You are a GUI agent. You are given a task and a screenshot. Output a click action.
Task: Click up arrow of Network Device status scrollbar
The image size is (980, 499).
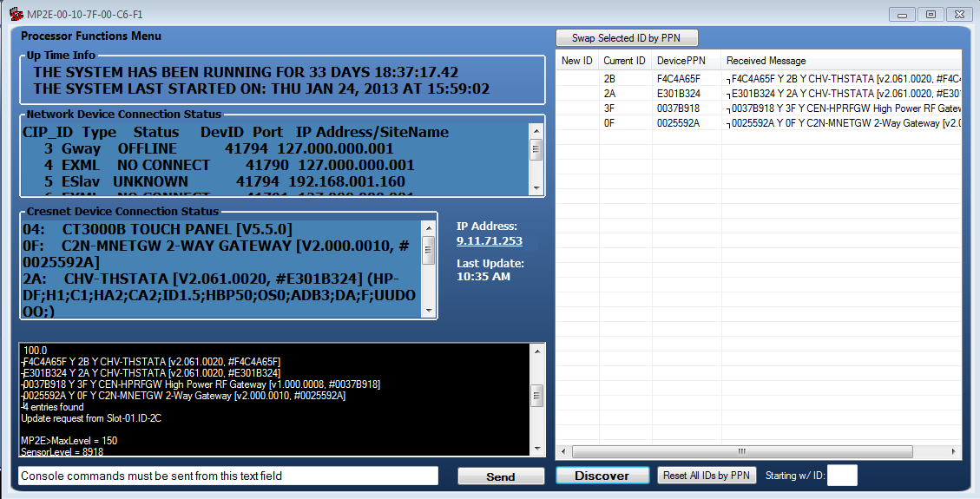pos(536,130)
